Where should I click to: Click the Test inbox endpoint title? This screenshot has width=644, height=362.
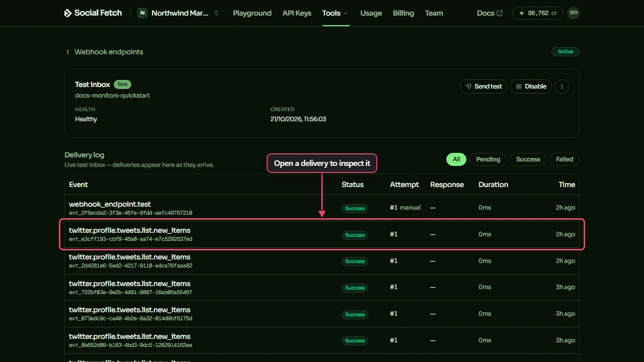point(93,84)
